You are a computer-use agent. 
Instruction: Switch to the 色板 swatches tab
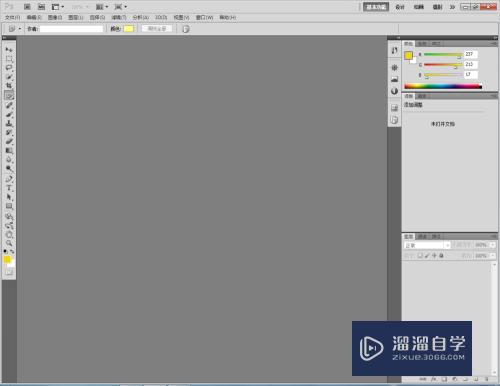tap(422, 44)
